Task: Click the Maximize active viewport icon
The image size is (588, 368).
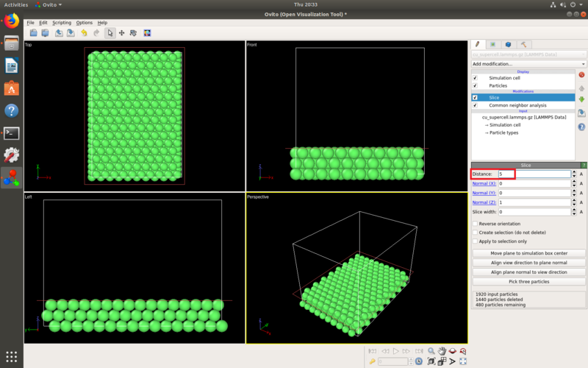Action: (x=463, y=361)
